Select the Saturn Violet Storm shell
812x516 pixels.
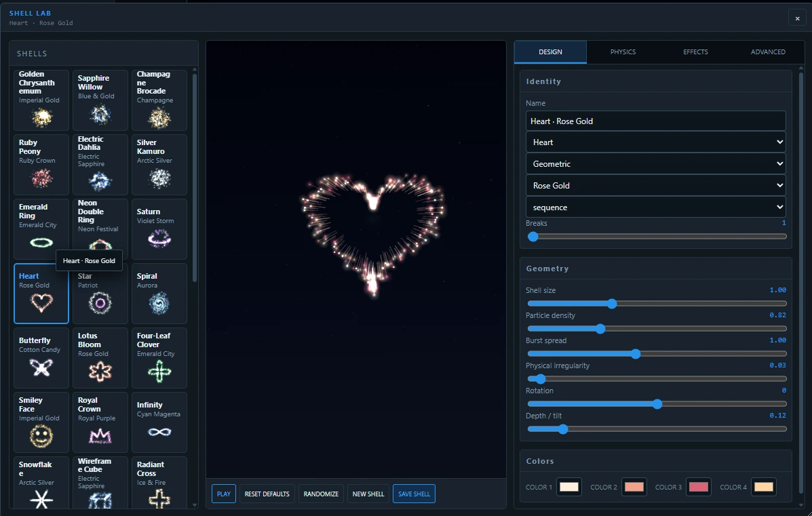click(159, 229)
